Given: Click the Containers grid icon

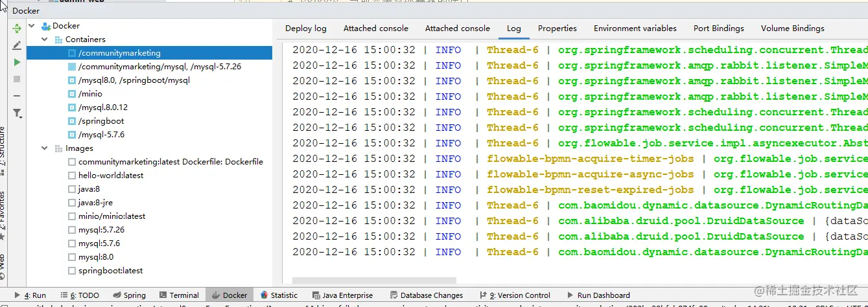Looking at the screenshot, I should click(58, 40).
